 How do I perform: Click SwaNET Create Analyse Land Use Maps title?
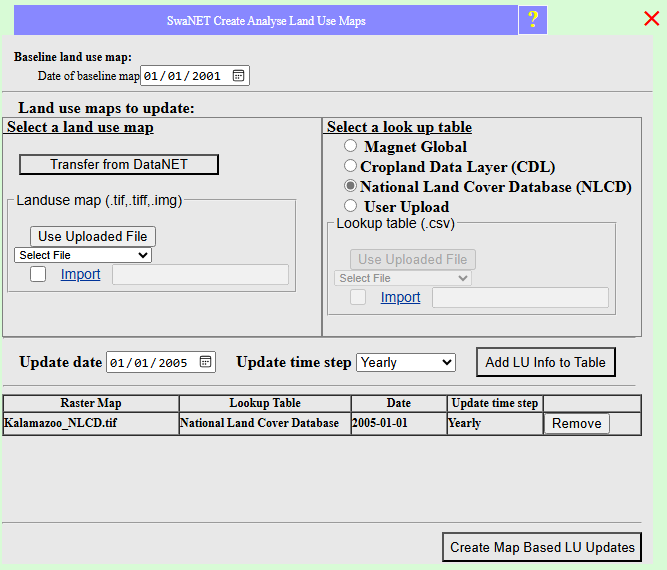[266, 20]
